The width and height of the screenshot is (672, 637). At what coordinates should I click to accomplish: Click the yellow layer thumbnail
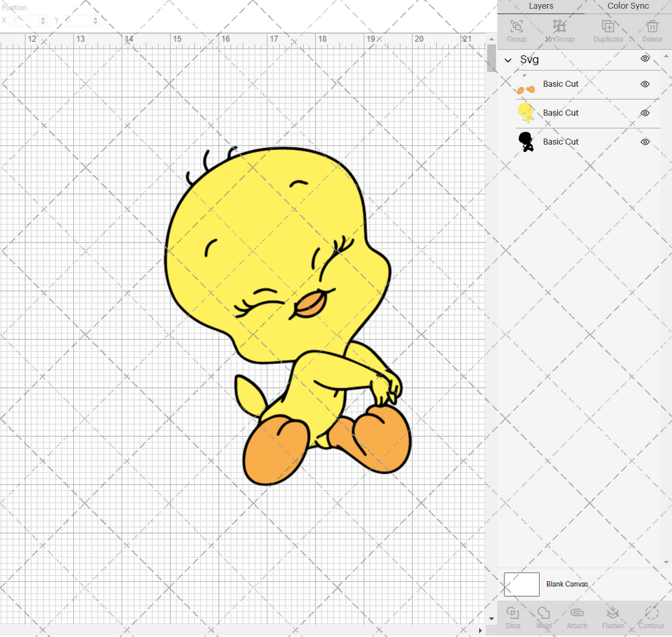coord(527,113)
